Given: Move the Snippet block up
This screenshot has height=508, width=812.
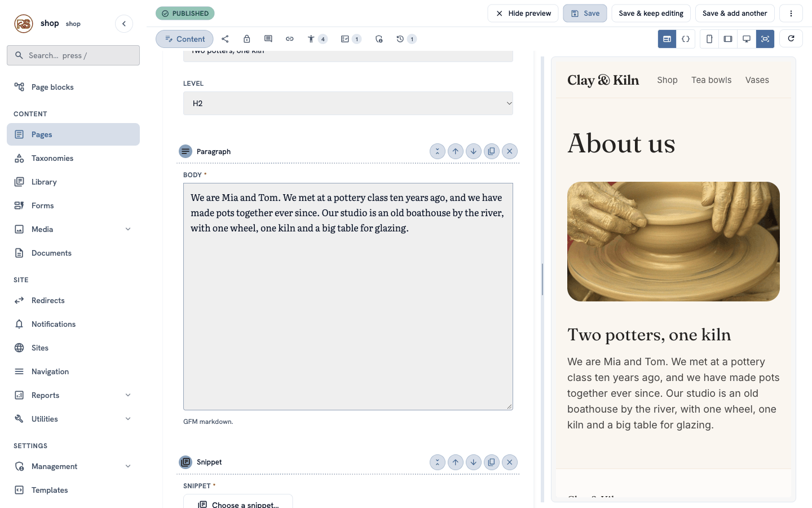Looking at the screenshot, I should [456, 462].
